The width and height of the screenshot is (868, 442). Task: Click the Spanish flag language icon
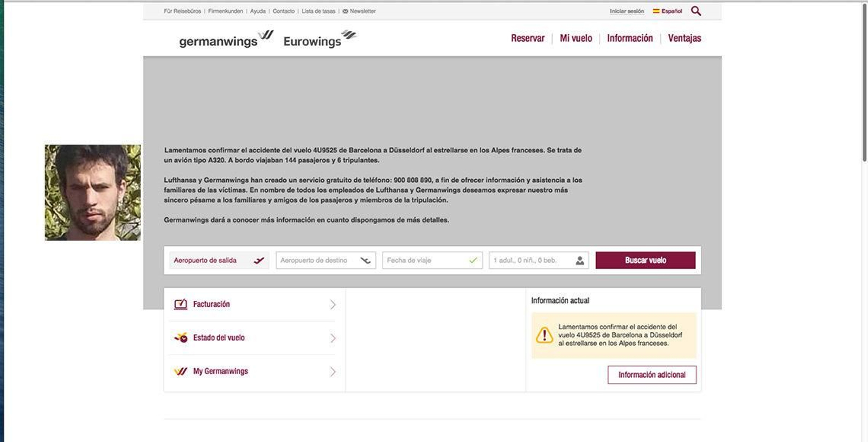click(x=656, y=11)
